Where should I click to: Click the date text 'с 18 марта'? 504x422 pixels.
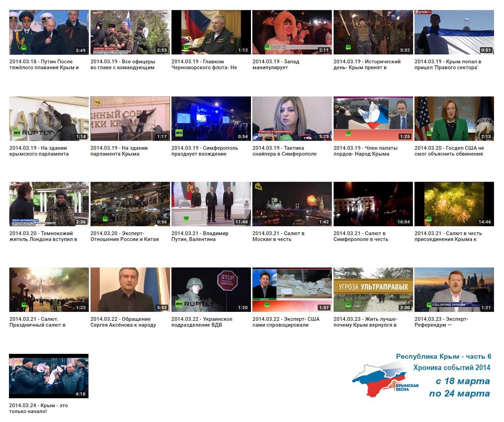pos(463,381)
